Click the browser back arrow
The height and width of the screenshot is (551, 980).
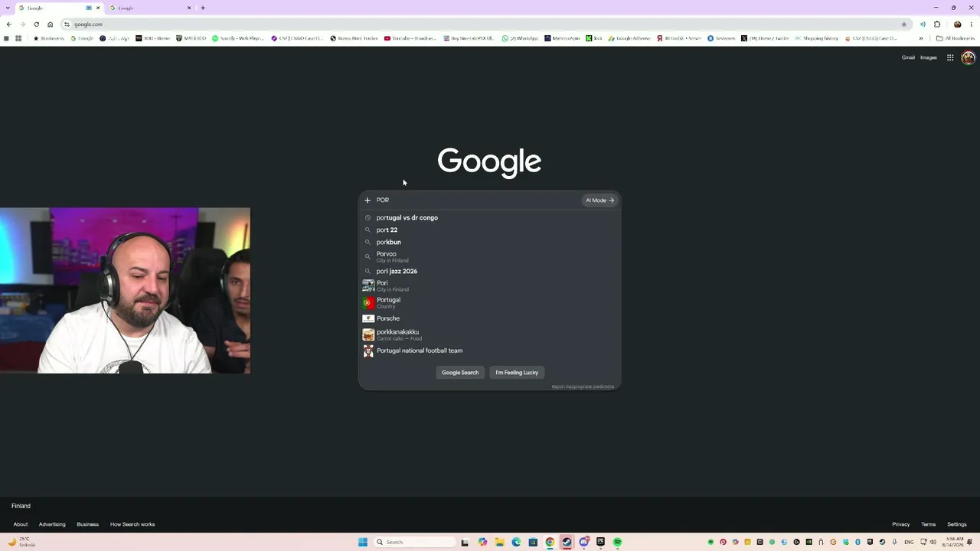coord(8,24)
